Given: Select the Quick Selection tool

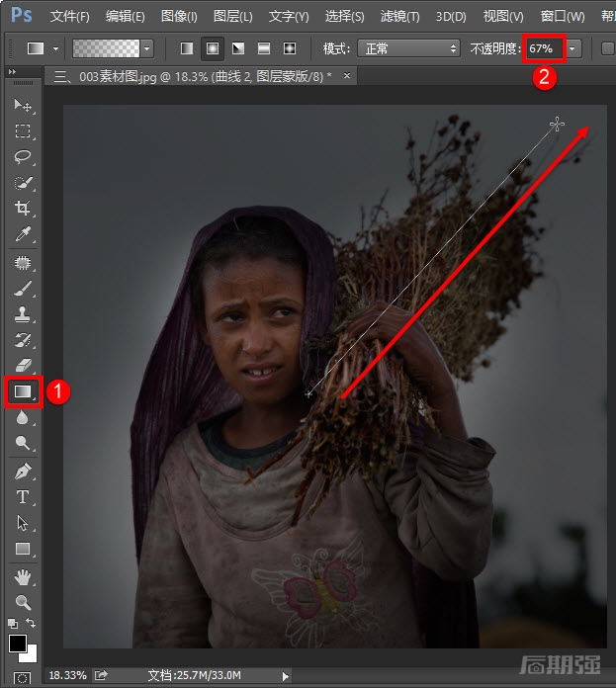Looking at the screenshot, I should [x=23, y=183].
